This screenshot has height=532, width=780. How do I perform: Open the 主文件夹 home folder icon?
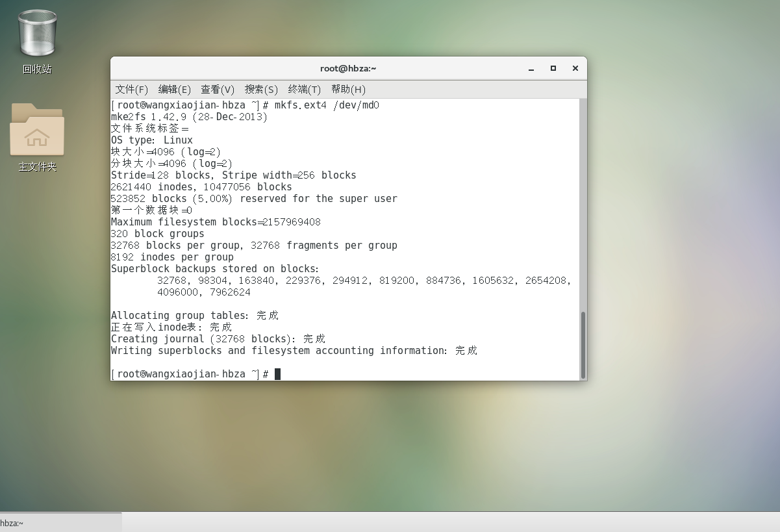point(37,130)
